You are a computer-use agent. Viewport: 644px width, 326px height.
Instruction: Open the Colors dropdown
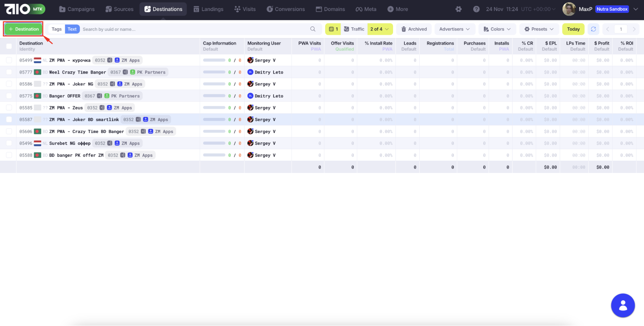point(497,29)
